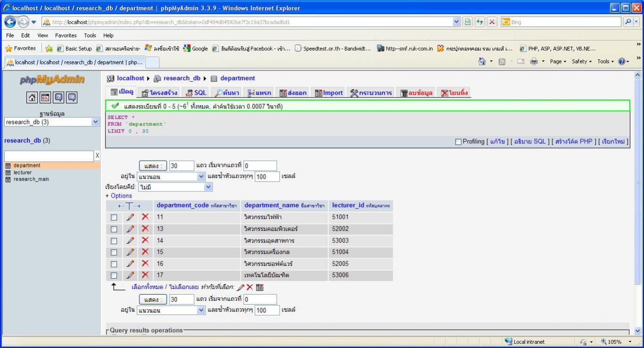Edit row with department_code 11

click(131, 217)
